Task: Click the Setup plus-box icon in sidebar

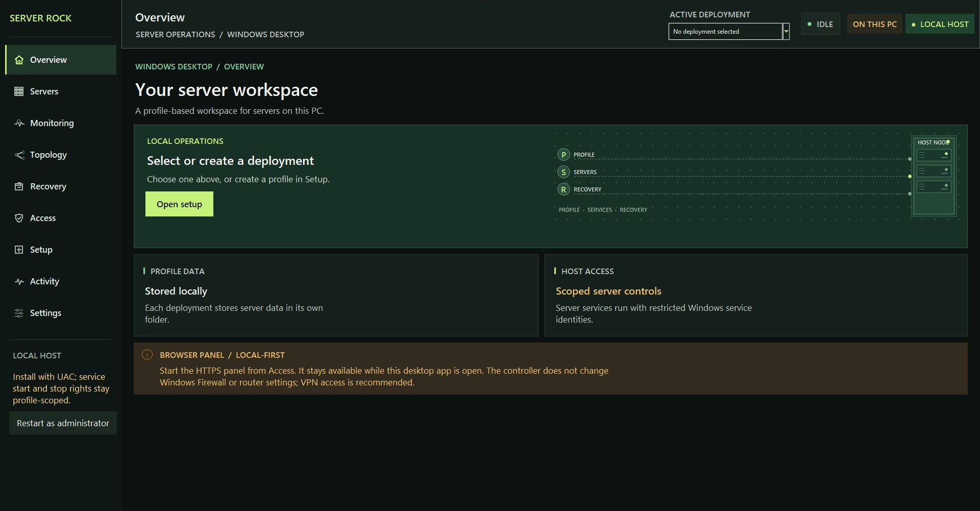Action: (x=19, y=250)
